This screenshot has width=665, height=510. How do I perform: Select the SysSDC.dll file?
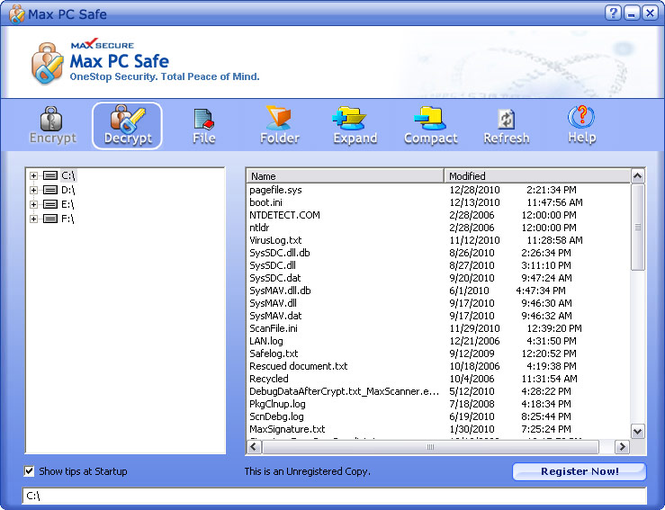272,265
